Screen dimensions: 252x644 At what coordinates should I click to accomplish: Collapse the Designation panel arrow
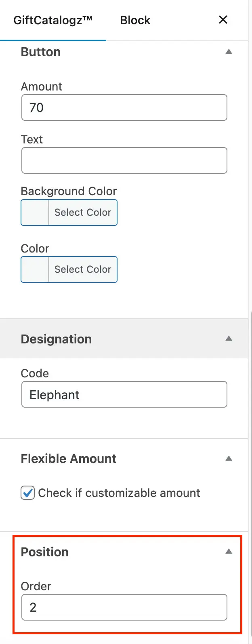coord(229,339)
